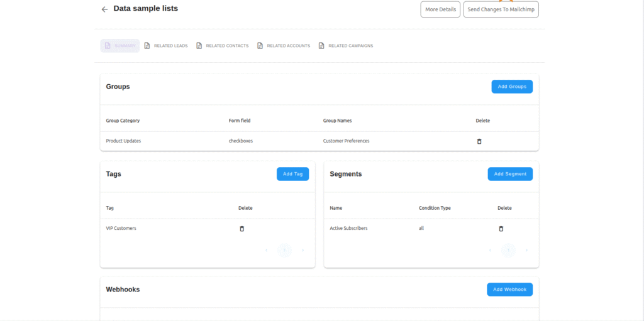Go back using the left arrow icon

(x=105, y=9)
